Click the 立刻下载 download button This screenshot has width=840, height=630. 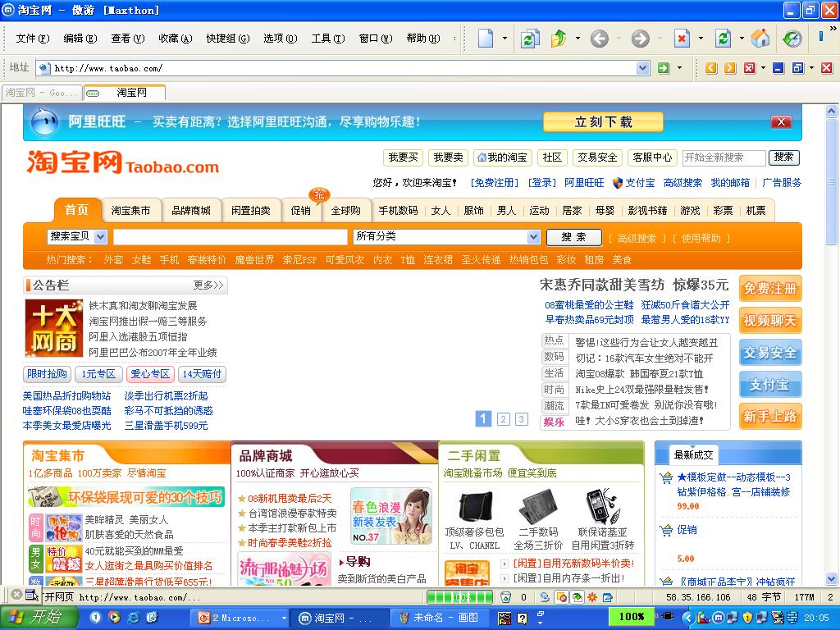click(603, 122)
